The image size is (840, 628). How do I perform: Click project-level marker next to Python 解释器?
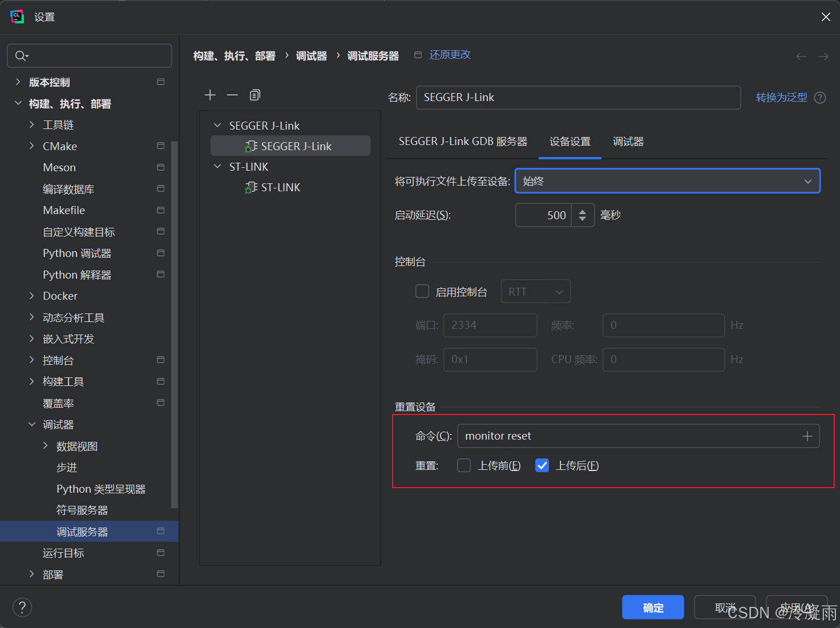(161, 275)
